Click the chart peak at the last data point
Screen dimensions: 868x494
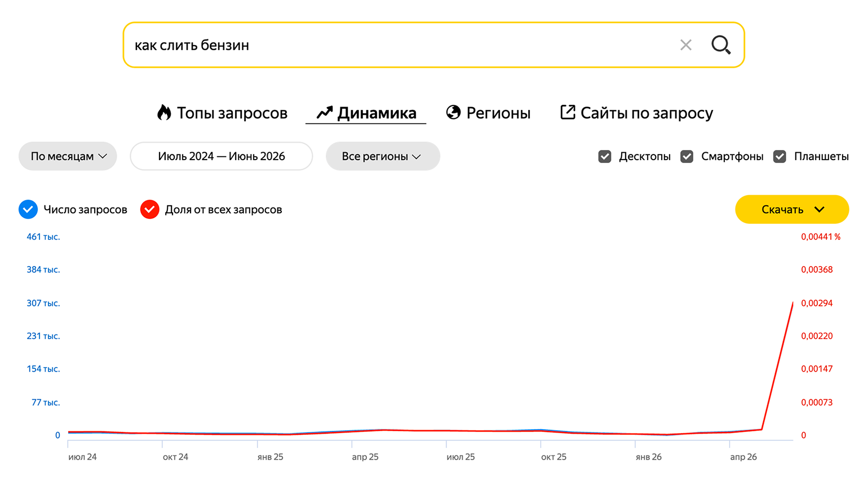792,303
